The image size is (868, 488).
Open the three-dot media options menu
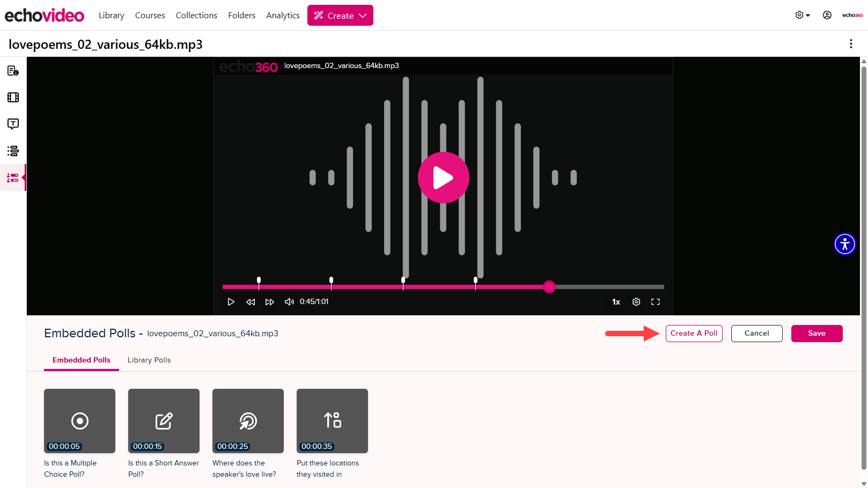[851, 44]
